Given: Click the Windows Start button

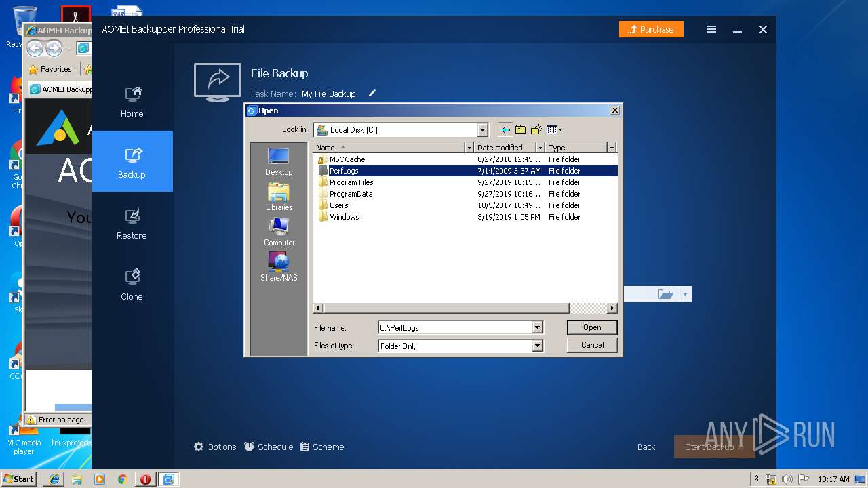Looking at the screenshot, I should (19, 479).
